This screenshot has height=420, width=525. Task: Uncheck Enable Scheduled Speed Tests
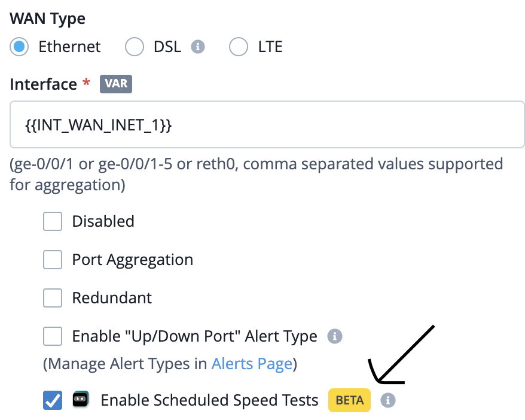[53, 400]
